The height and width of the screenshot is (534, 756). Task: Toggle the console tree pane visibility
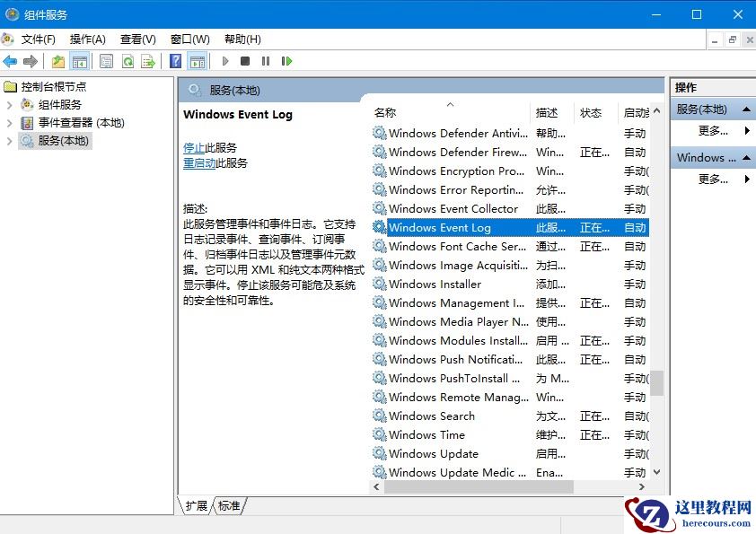pyautogui.click(x=79, y=61)
